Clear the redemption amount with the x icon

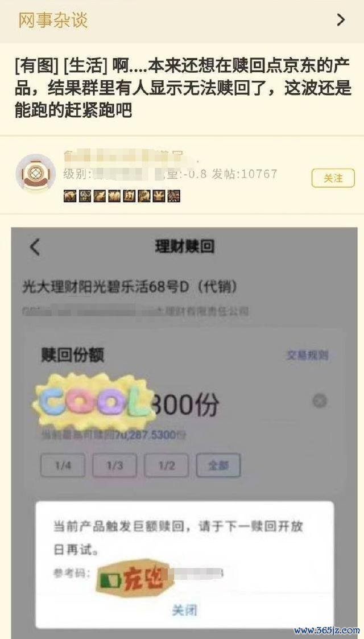[319, 401]
